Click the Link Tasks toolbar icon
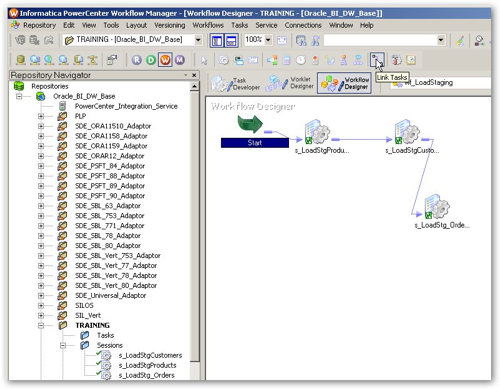This screenshot has width=500, height=389. tap(377, 60)
